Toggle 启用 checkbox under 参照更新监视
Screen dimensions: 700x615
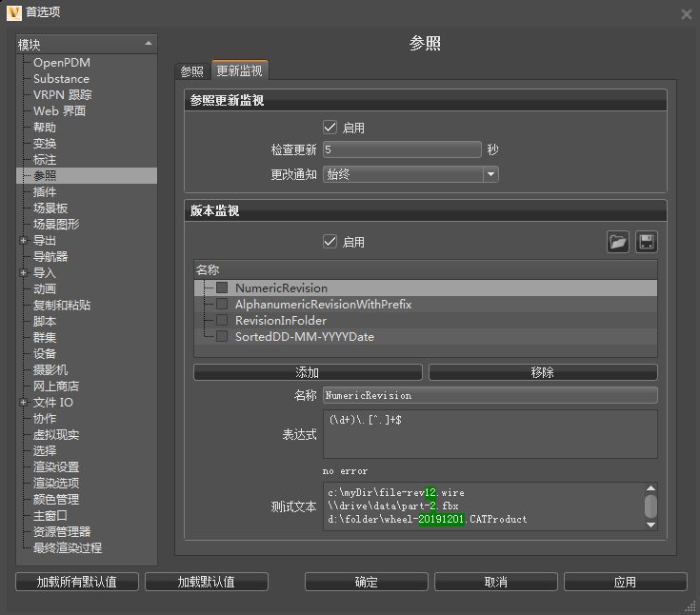tap(330, 128)
